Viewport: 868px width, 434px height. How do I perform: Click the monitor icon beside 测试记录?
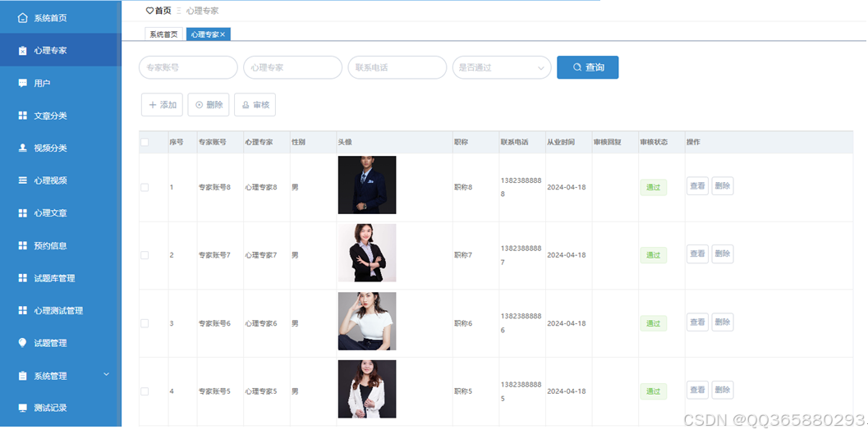click(22, 408)
